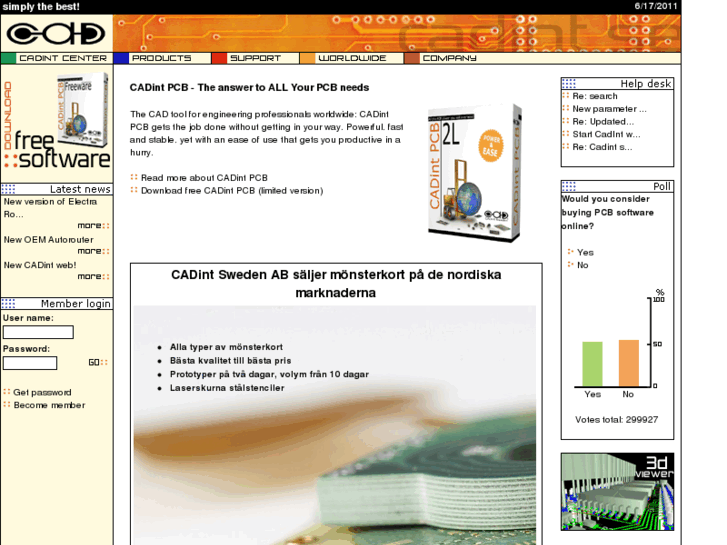Click the Download free software banner

[x=57, y=122]
